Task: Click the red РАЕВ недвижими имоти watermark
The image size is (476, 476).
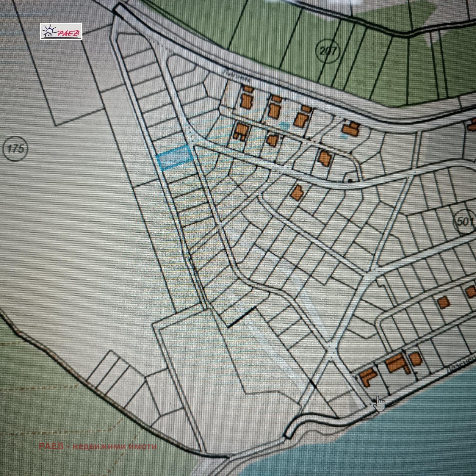Action: [97, 446]
